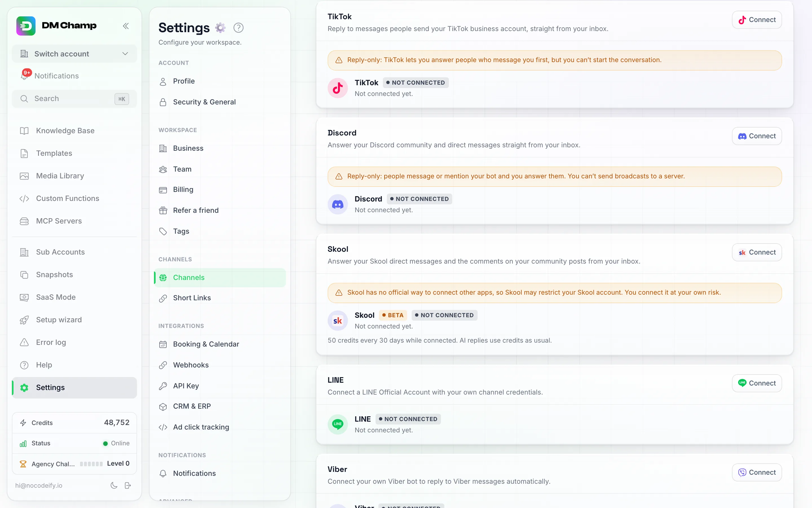Click the Credits value 48,752

tap(117, 423)
